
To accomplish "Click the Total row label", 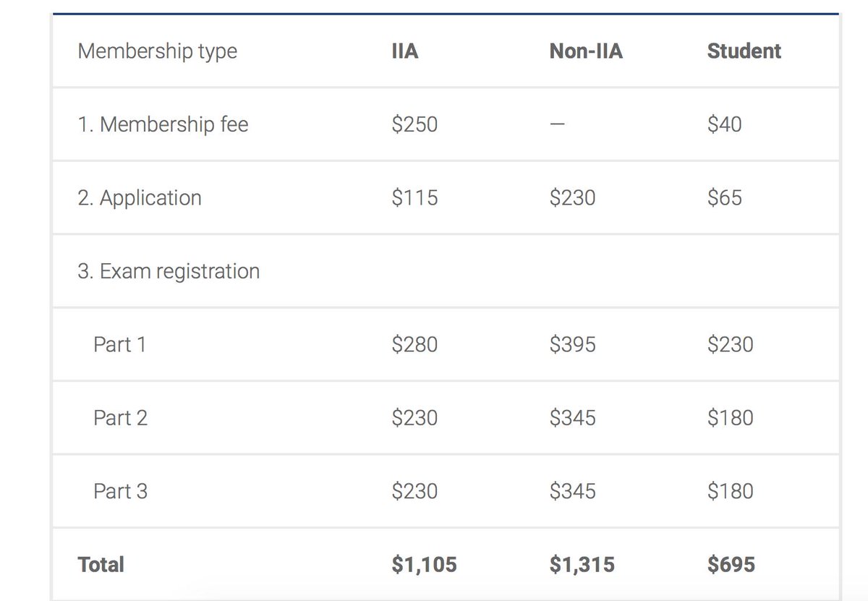I will [101, 564].
